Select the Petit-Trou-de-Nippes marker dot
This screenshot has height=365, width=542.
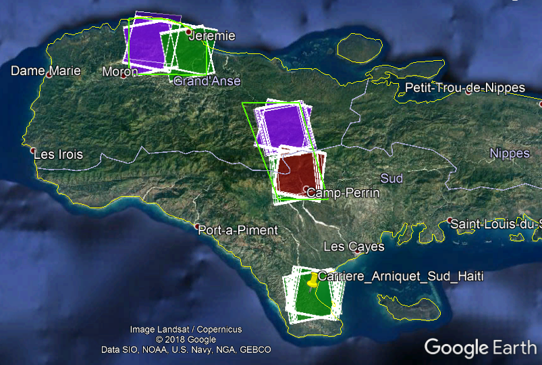[469, 92]
